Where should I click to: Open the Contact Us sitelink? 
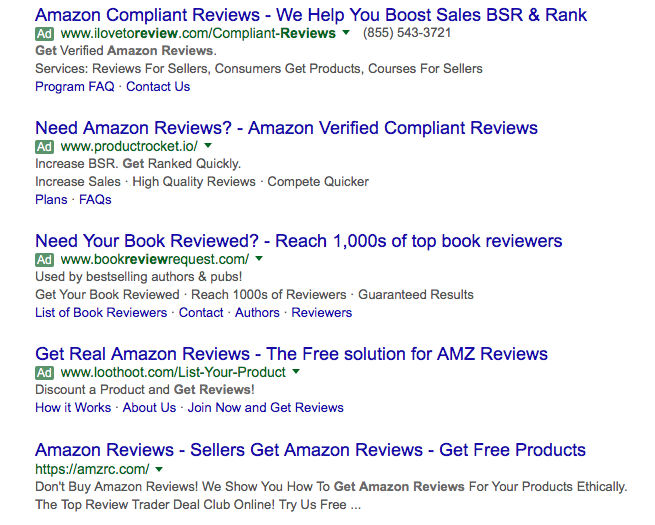click(158, 87)
